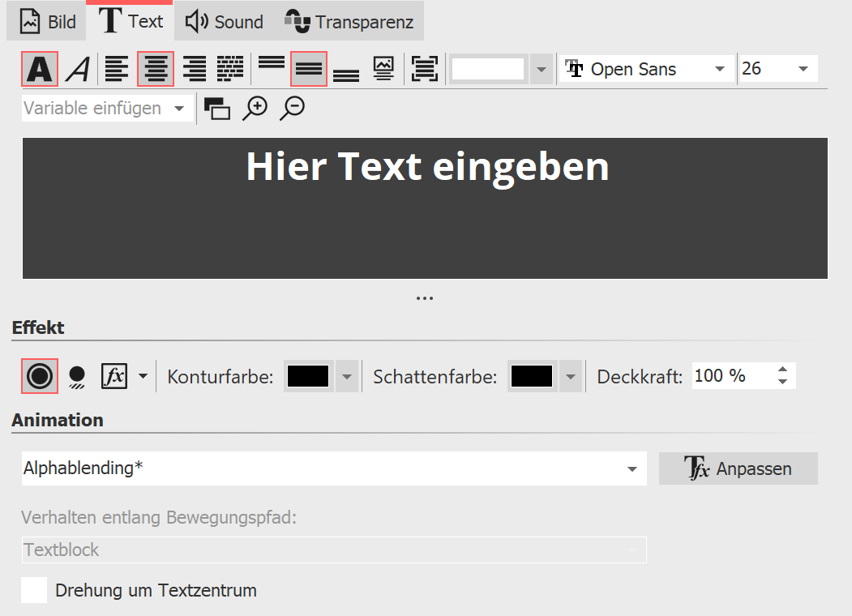Open the Alphablending animation dropdown
Image resolution: width=852 pixels, height=616 pixels.
(x=633, y=468)
